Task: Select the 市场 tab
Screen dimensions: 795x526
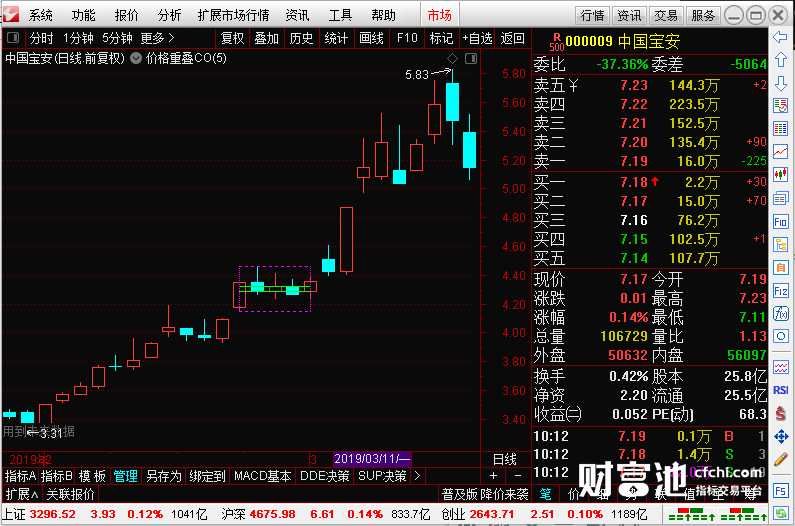Action: pos(440,15)
